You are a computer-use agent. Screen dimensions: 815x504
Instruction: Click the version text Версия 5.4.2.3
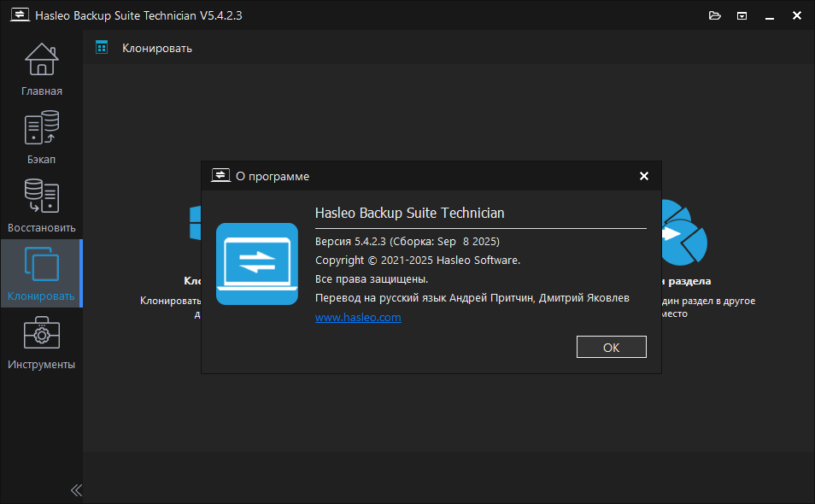point(407,242)
